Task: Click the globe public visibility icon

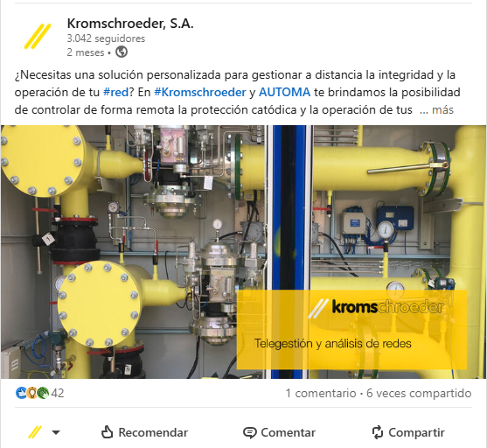Action: click(122, 52)
